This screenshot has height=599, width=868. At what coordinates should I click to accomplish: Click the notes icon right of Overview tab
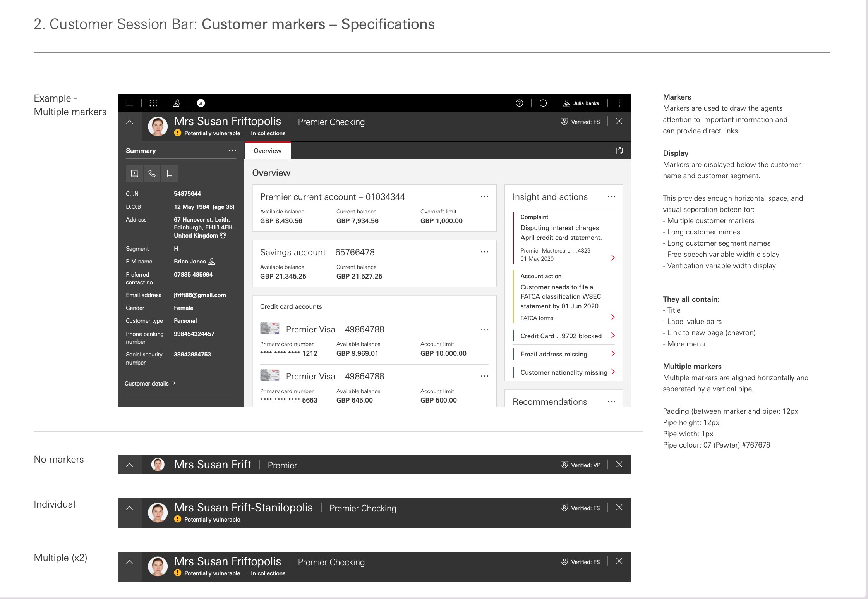click(619, 151)
